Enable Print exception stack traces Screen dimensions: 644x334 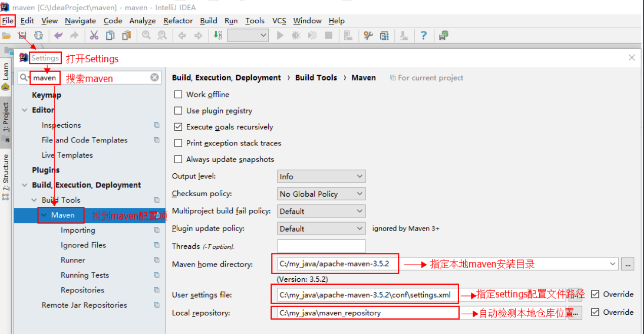coord(178,143)
